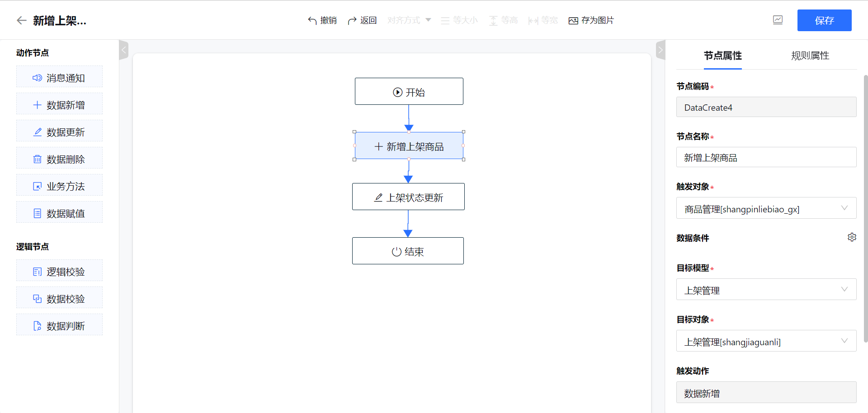Click the right panel vertical scrollbar
The width and height of the screenshot is (868, 413).
865,208
